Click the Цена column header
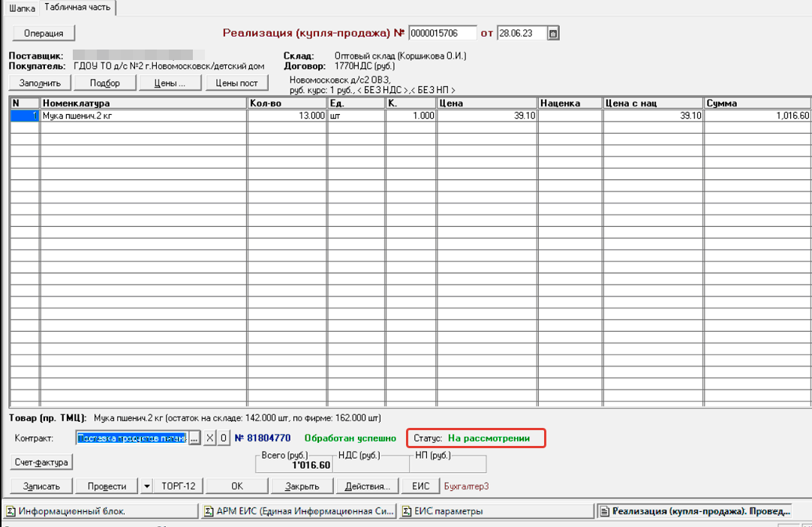This screenshot has width=812, height=527. [x=487, y=103]
